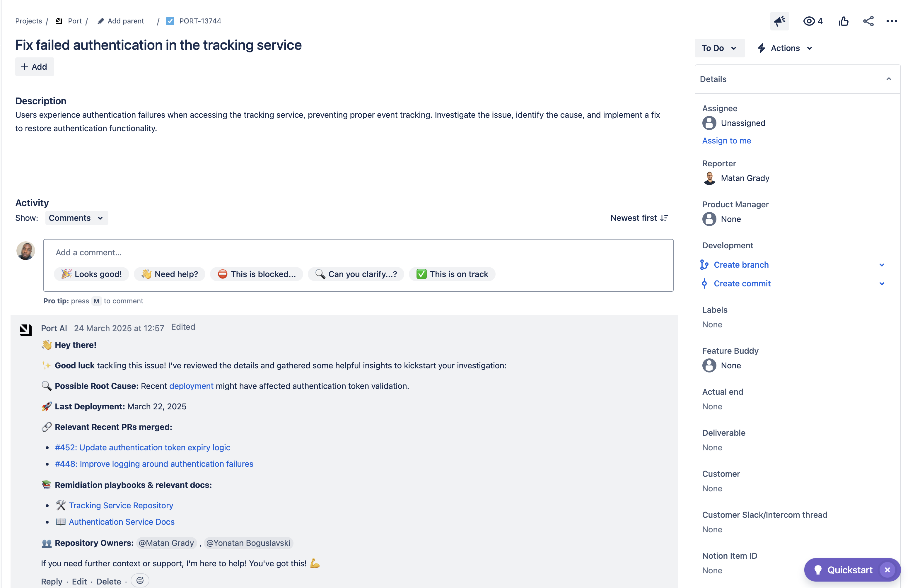Viewport: 915px width, 588px height.
Task: Toggle Newest first sort order
Action: pos(639,218)
